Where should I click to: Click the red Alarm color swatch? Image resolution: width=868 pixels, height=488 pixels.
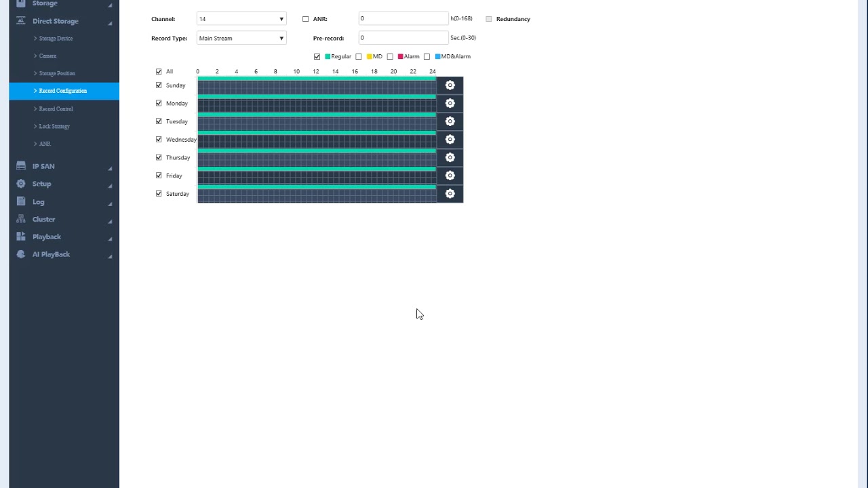pos(401,56)
